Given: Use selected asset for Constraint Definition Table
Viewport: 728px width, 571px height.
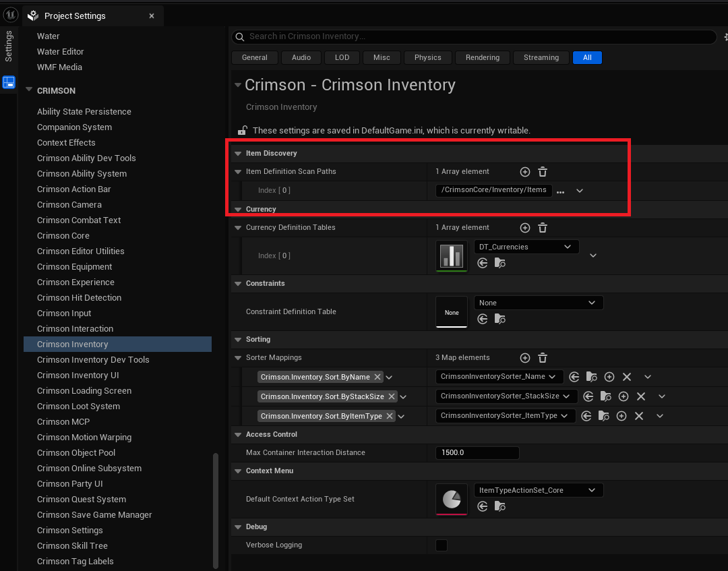Looking at the screenshot, I should pos(483,319).
